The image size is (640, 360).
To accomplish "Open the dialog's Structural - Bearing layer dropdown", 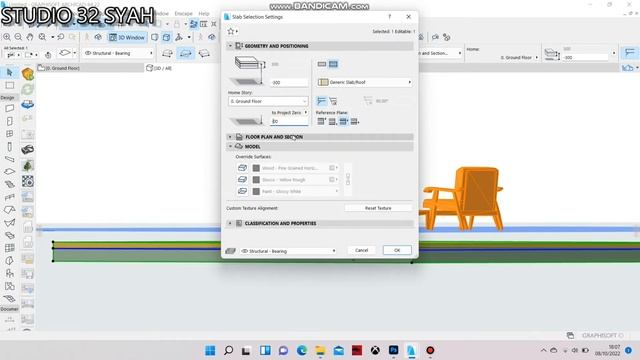I will (x=288, y=251).
